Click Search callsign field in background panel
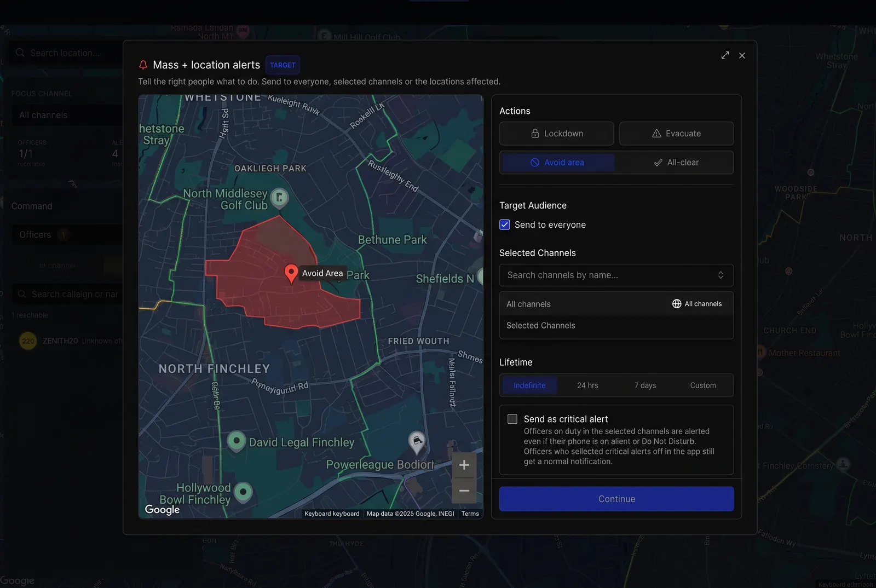Screen dimensions: 876x588 pos(68,295)
